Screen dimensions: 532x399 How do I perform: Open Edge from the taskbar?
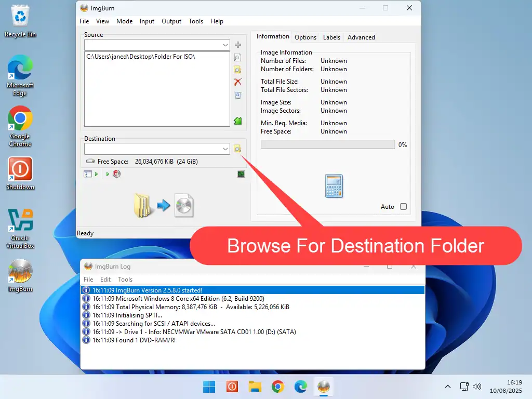pos(301,387)
